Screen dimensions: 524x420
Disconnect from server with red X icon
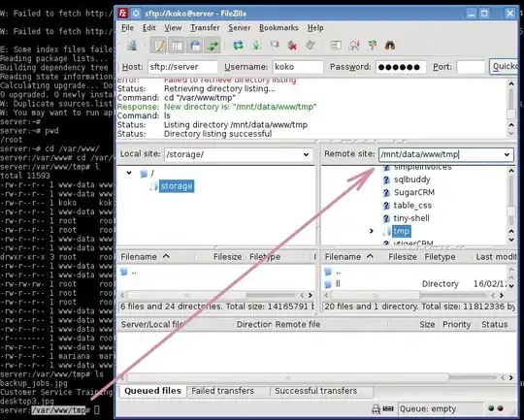pyautogui.click(x=292, y=46)
